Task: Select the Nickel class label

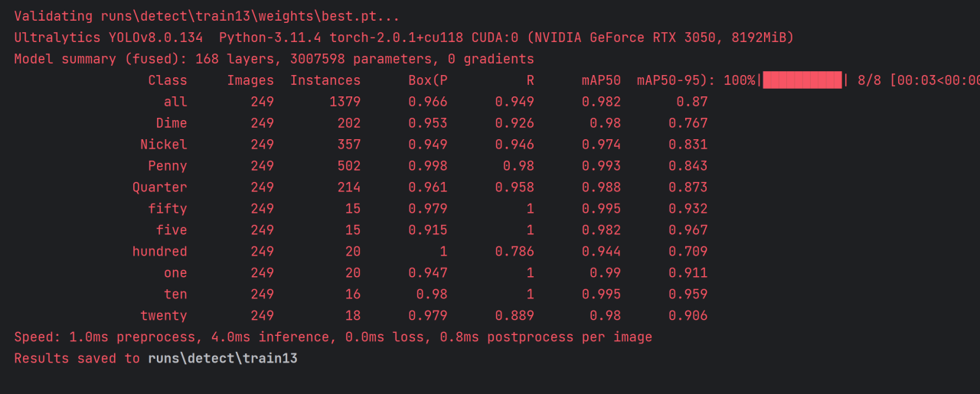Action: click(x=163, y=145)
